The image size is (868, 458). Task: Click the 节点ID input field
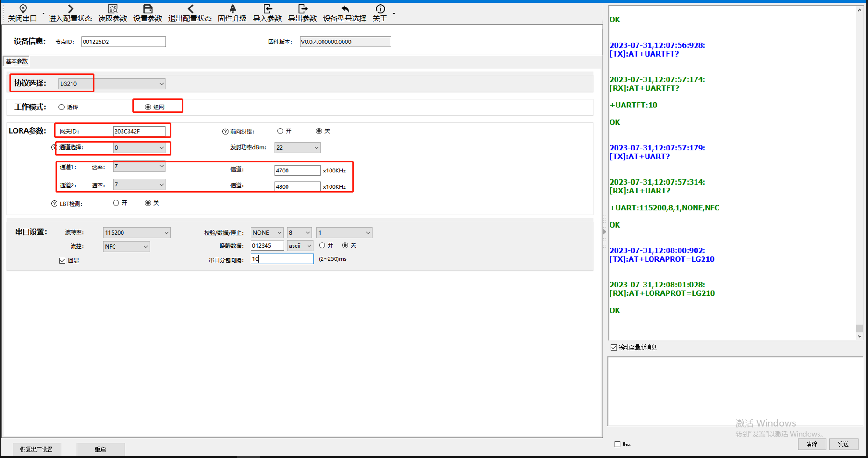[123, 42]
